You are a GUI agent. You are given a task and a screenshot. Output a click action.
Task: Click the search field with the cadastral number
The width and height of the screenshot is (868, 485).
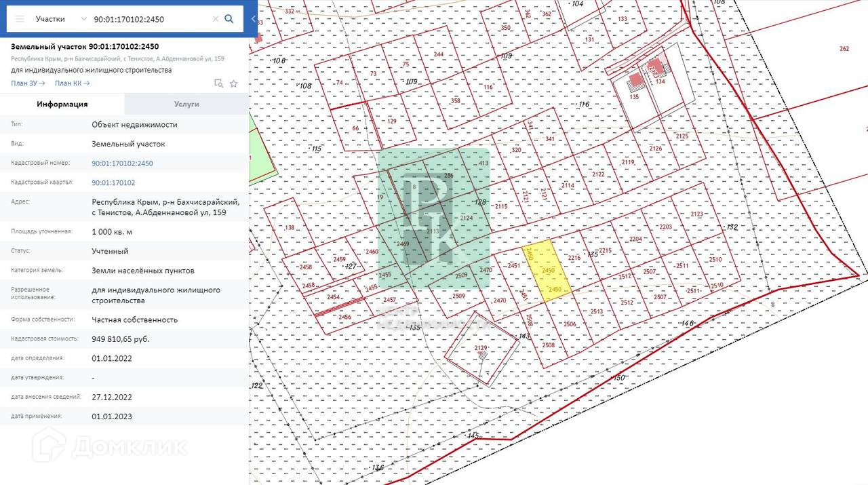click(x=151, y=19)
